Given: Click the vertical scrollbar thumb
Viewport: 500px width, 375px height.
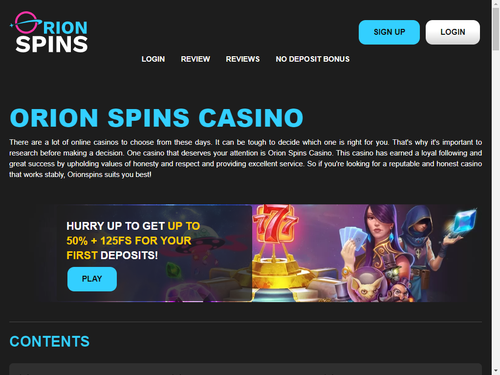Looking at the screenshot, I should click(496, 29).
